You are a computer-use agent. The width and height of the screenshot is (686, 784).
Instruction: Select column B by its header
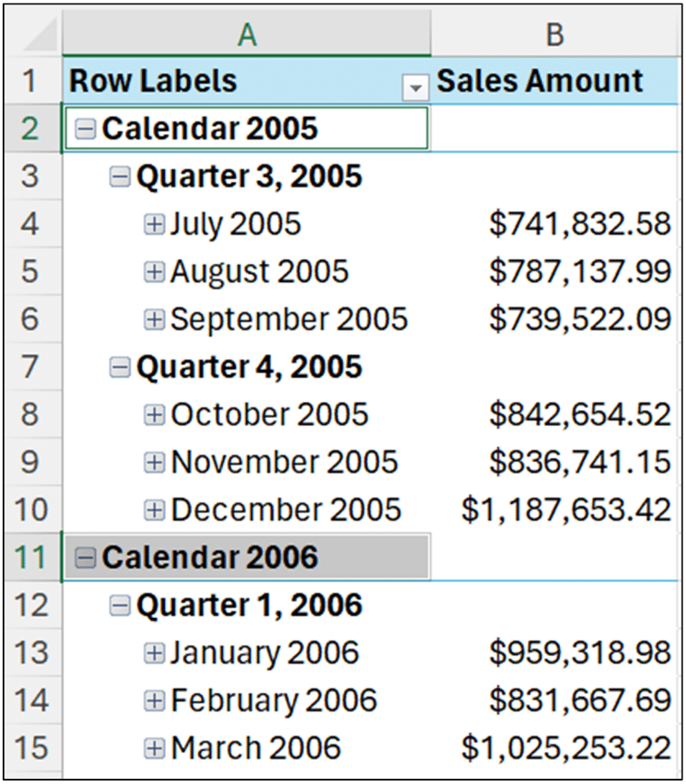556,35
